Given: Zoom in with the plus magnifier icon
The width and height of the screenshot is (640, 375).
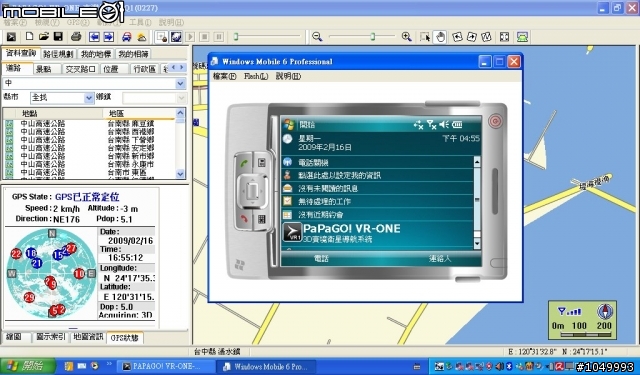Looking at the screenshot, I should [407, 37].
